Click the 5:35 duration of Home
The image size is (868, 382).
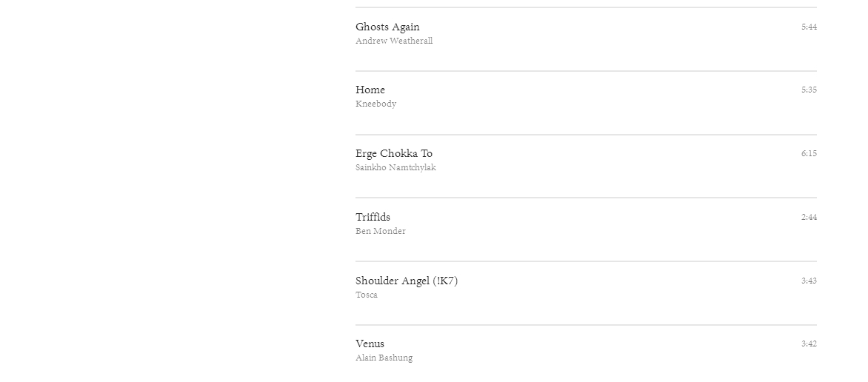click(x=808, y=90)
